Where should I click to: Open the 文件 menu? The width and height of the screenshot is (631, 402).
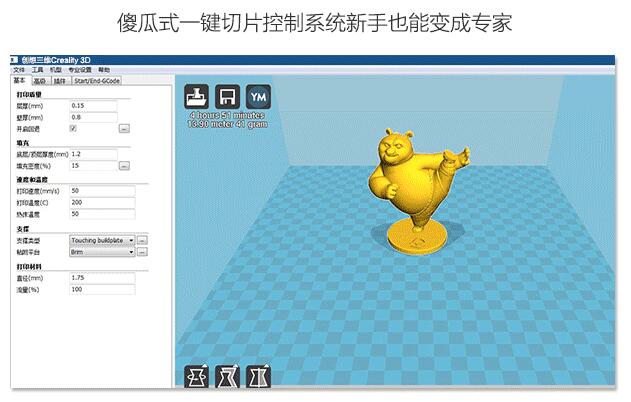[x=19, y=70]
